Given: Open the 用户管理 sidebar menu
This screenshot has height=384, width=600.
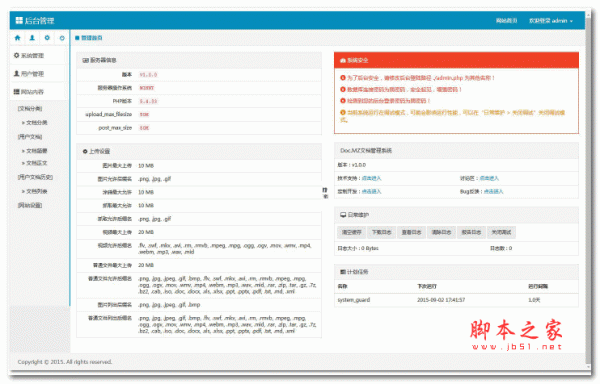Looking at the screenshot, I should click(38, 74).
